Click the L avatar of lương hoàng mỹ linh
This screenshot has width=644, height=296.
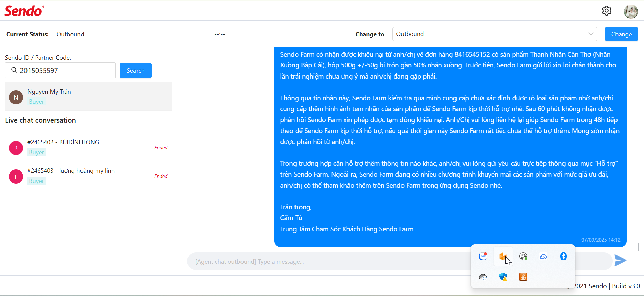click(x=16, y=177)
